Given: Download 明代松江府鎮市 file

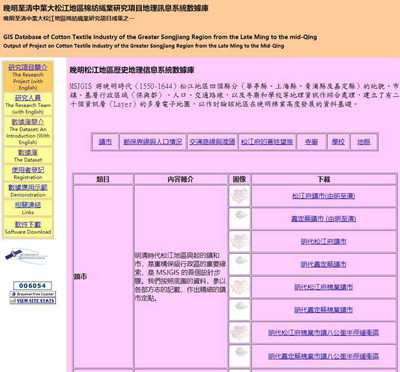Looking at the screenshot, I should pyautogui.click(x=324, y=242).
